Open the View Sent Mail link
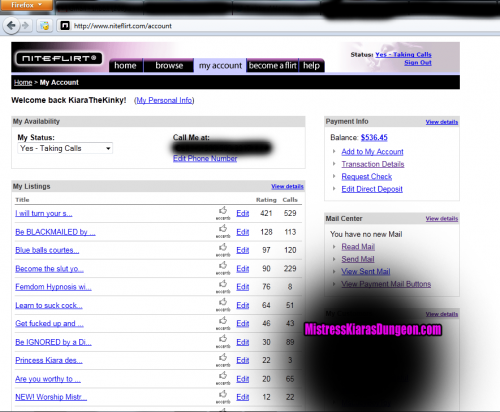500x412 pixels. [366, 271]
